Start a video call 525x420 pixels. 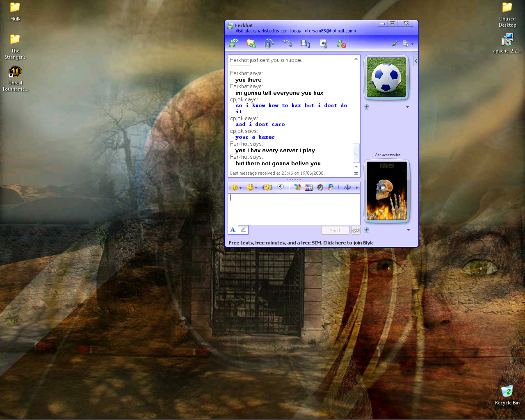click(x=269, y=43)
